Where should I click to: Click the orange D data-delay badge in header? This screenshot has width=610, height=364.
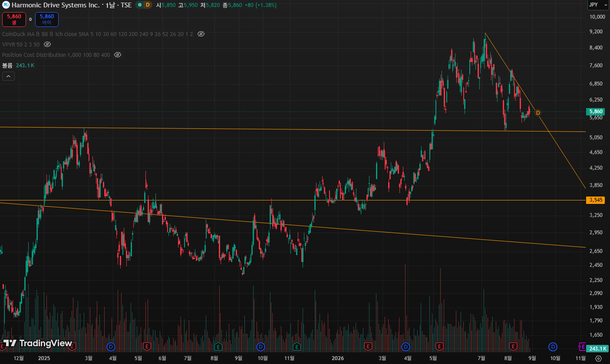(148, 5)
